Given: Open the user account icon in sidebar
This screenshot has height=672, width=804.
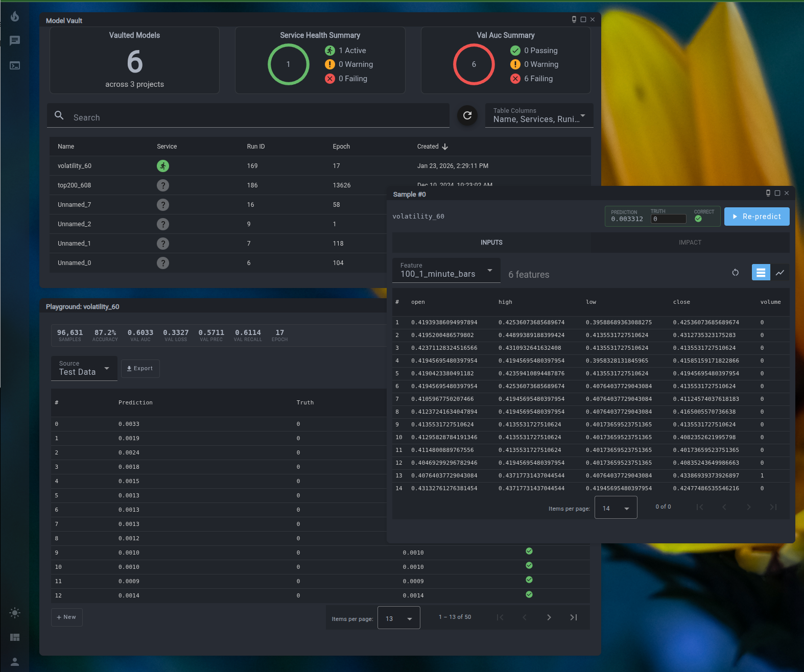Looking at the screenshot, I should pyautogui.click(x=15, y=662).
